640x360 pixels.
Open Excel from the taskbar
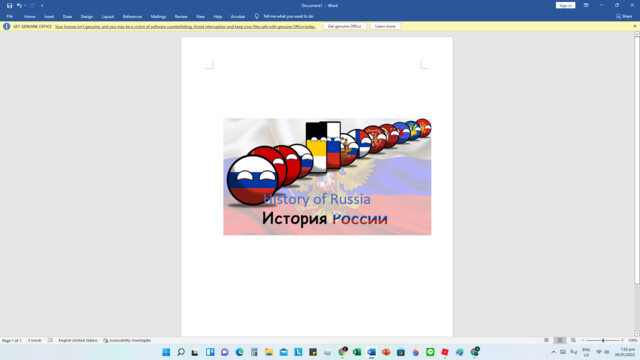[357, 352]
